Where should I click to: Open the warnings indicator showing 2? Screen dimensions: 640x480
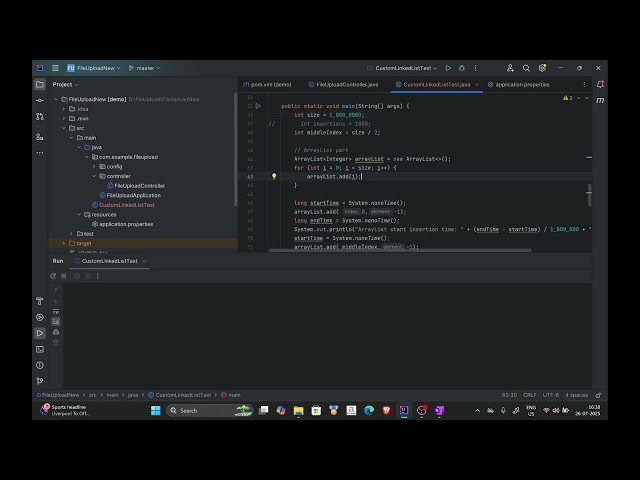click(568, 98)
